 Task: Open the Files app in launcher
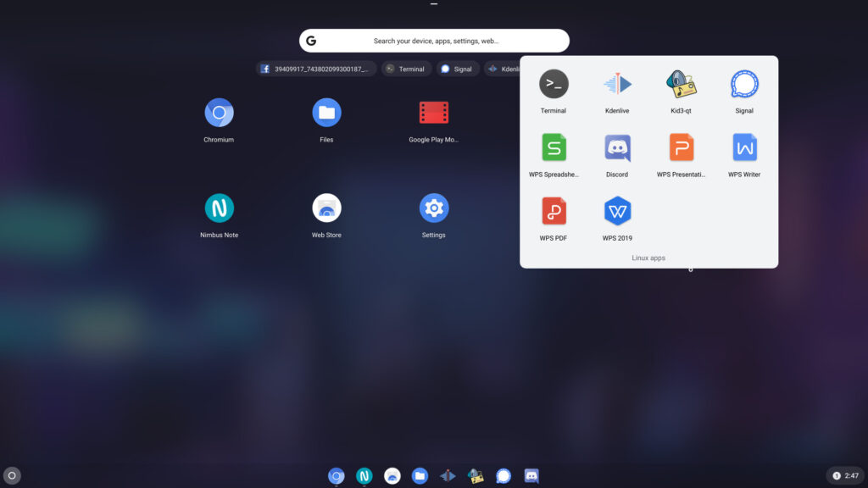pyautogui.click(x=326, y=113)
